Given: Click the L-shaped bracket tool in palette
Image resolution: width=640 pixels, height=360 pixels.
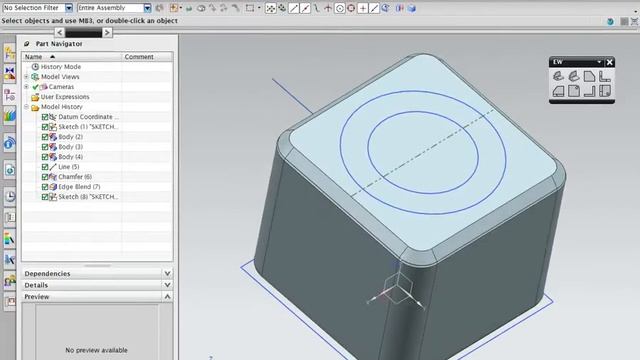Looking at the screenshot, I should 604,76.
